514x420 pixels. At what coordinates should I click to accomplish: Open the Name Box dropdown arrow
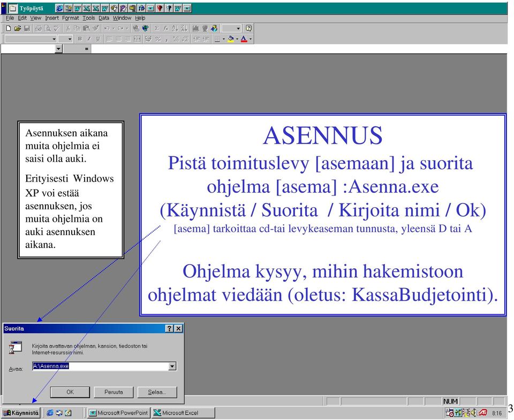pos(58,49)
